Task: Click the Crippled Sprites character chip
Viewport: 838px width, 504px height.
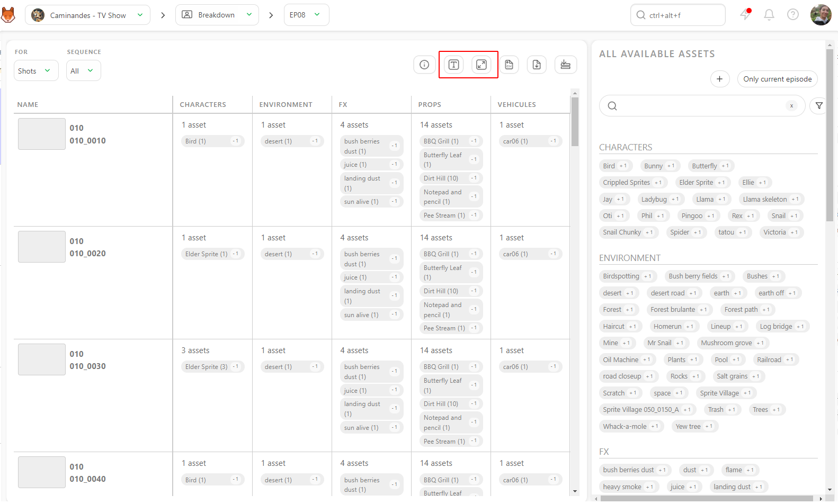Action: click(633, 182)
